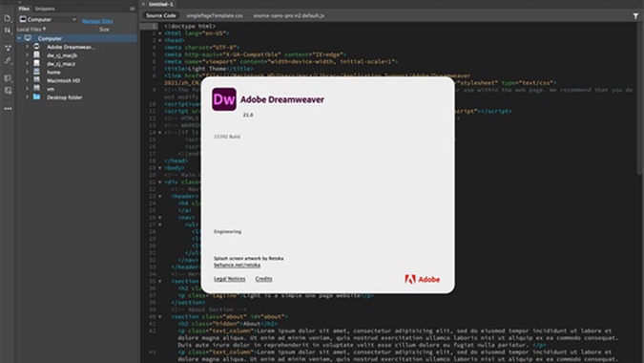This screenshot has width=644, height=363.
Task: Click version "21.0" in the About dialog
Action: [x=248, y=115]
